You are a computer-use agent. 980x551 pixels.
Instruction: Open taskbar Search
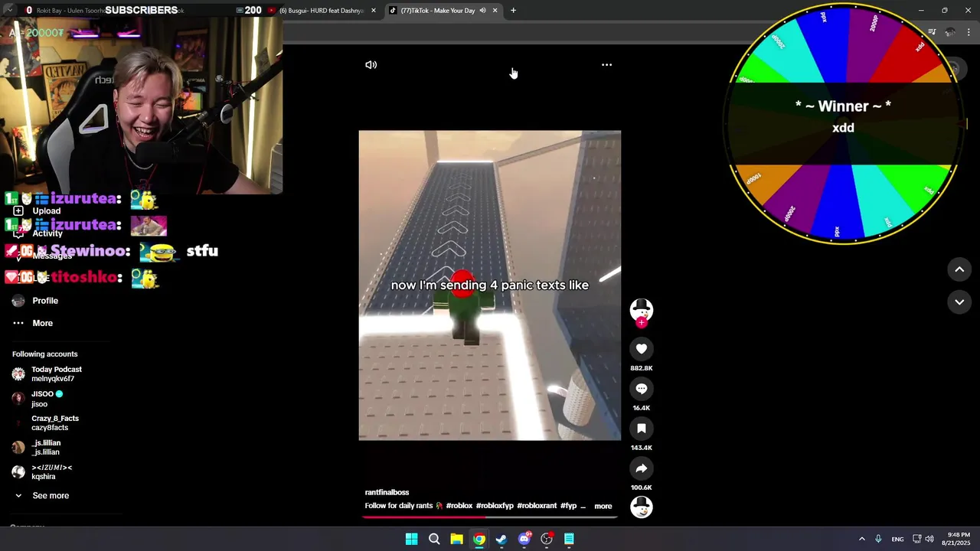[x=434, y=539]
